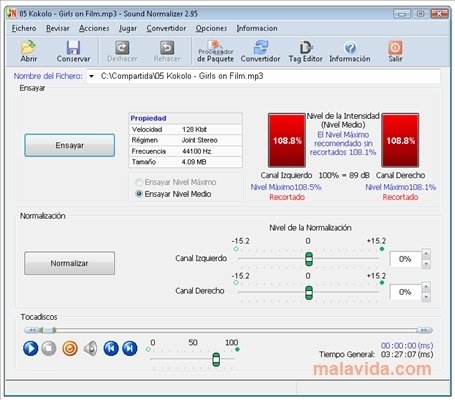The height and width of the screenshot is (400, 455).
Task: Click the Propiedad table header
Action: [x=185, y=118]
